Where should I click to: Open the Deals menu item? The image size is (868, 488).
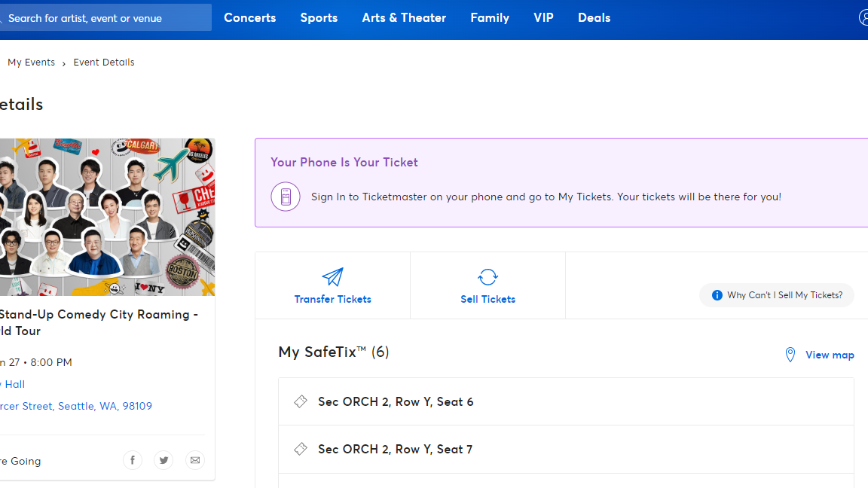pyautogui.click(x=594, y=17)
